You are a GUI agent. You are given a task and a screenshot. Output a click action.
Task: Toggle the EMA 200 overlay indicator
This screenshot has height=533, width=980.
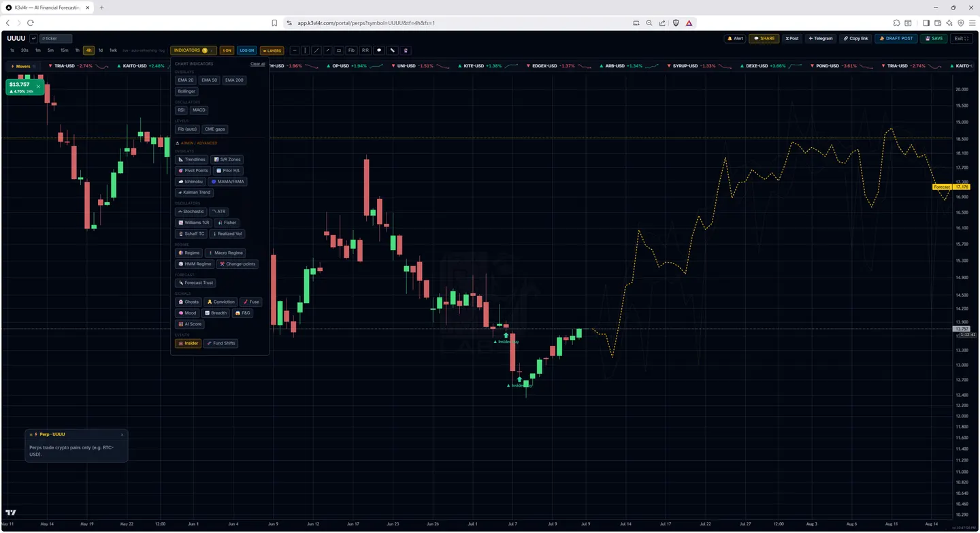(x=234, y=80)
